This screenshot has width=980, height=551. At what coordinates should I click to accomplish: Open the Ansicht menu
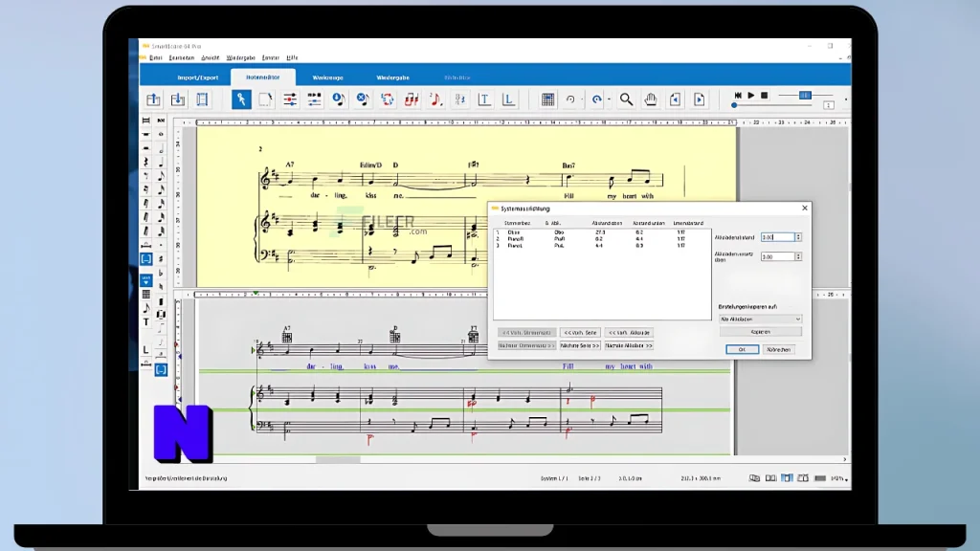210,57
